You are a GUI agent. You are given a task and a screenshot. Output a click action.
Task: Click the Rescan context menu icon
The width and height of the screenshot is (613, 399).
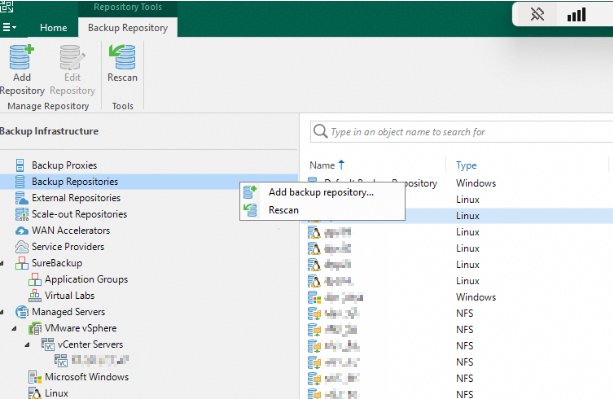click(250, 210)
